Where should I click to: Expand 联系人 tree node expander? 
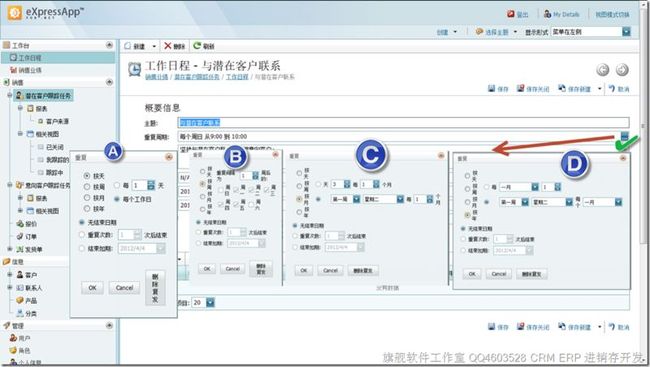tap(9, 287)
